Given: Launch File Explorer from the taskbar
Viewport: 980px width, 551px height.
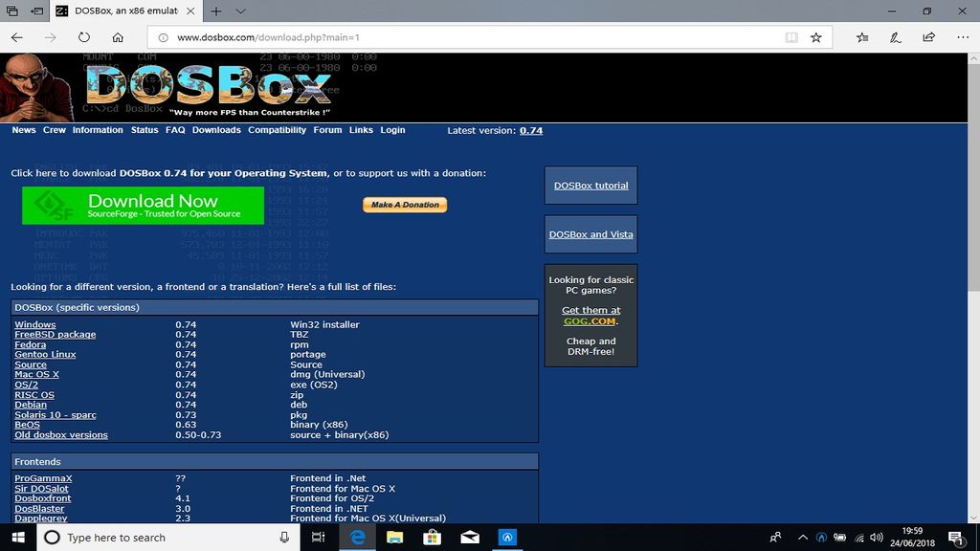Looking at the screenshot, I should click(x=394, y=538).
